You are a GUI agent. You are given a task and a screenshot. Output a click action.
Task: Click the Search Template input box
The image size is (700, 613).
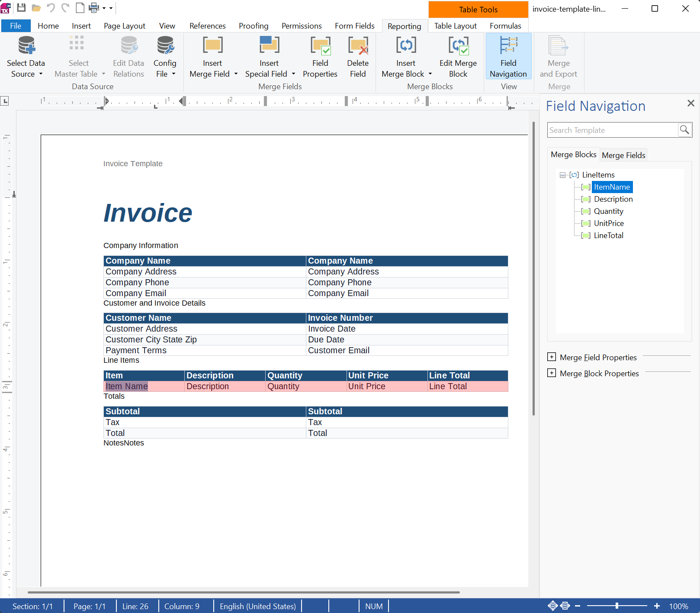(613, 130)
